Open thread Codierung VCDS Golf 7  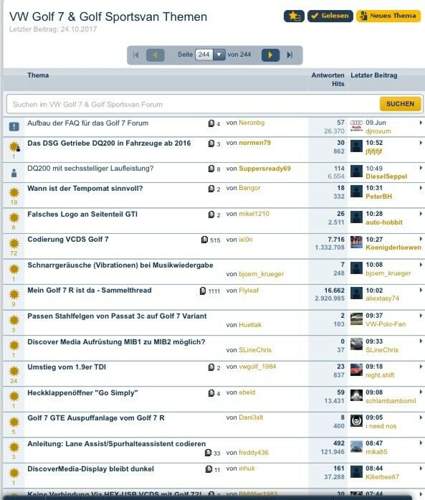(x=68, y=239)
